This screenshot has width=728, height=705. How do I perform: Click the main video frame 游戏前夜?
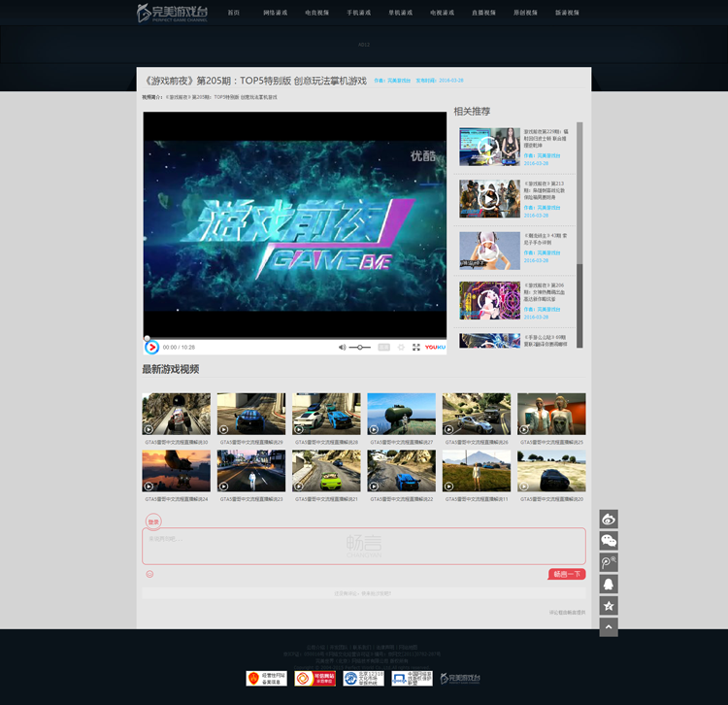coord(295,224)
